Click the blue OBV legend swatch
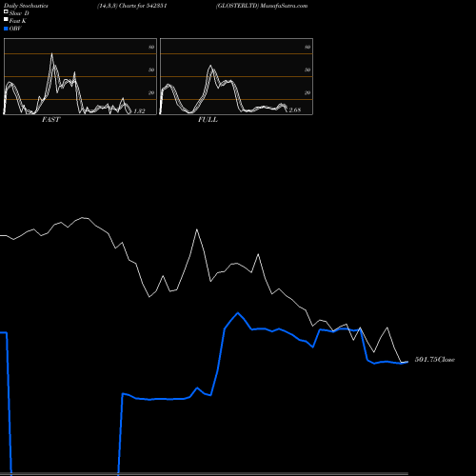The height and width of the screenshot is (476, 476). pyautogui.click(x=6, y=29)
